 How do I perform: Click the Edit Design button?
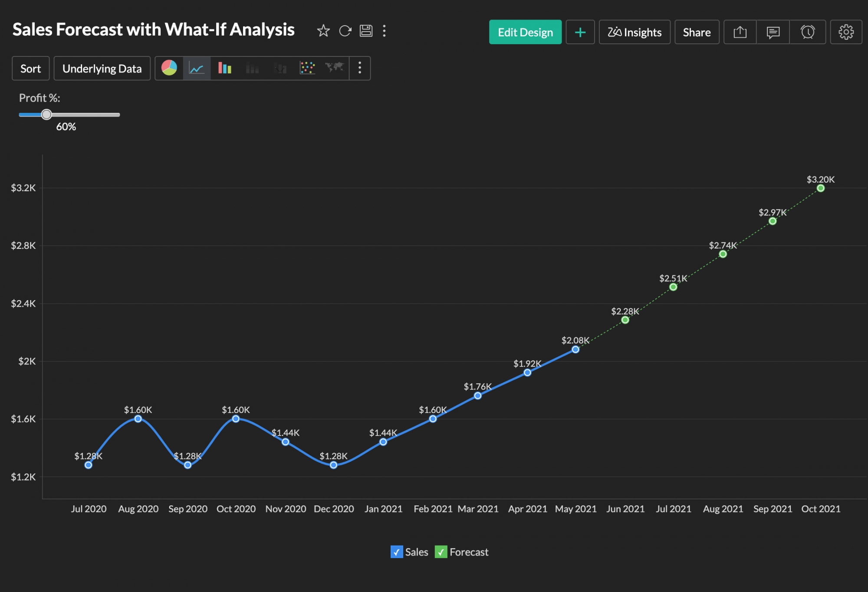pyautogui.click(x=525, y=32)
